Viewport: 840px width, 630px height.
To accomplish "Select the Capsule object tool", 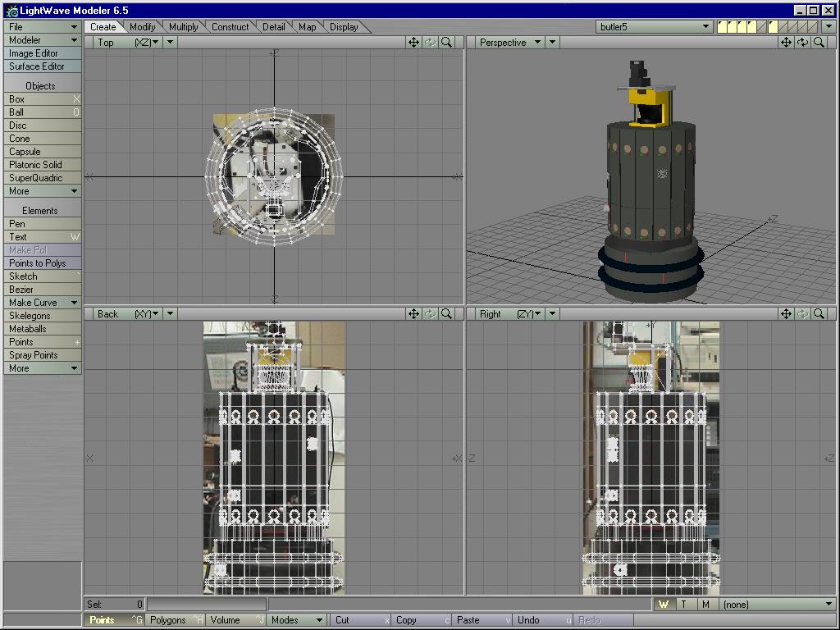I will [x=42, y=152].
